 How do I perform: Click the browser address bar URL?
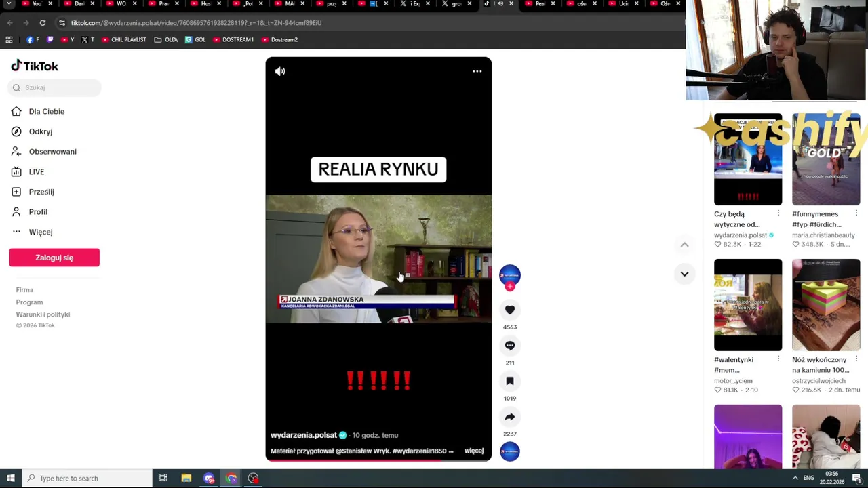tap(196, 23)
